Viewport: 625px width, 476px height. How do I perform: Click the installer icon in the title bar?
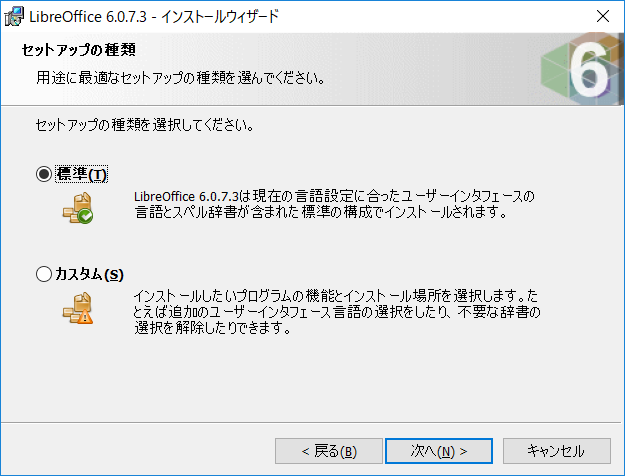14,16
